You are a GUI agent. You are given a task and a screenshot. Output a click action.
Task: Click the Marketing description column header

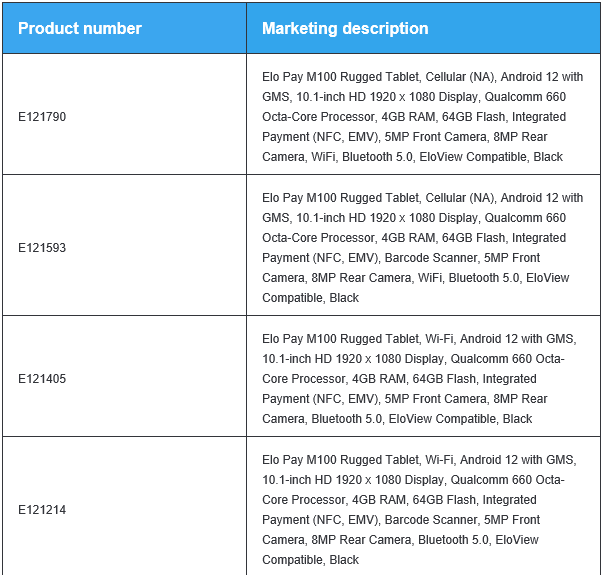coord(345,28)
